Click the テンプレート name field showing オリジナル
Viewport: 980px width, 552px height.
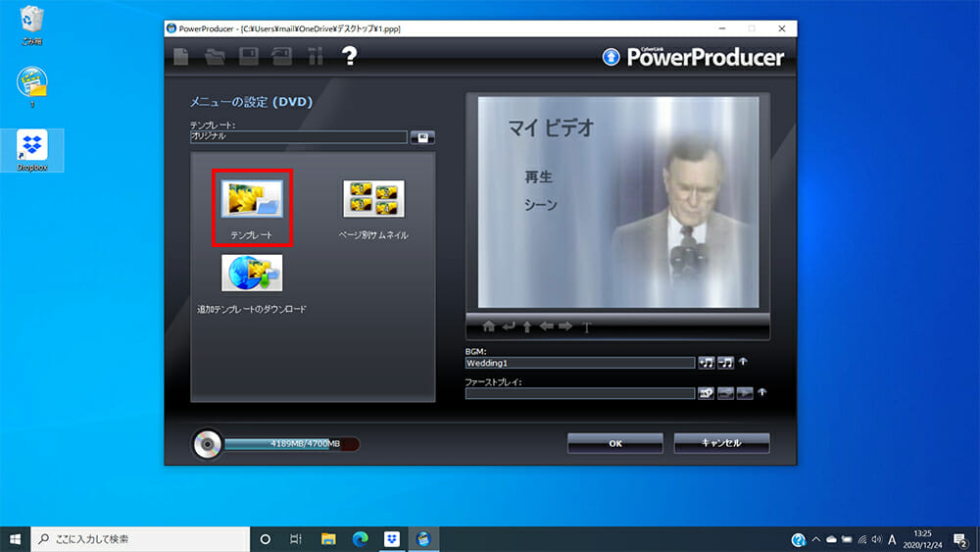(299, 137)
